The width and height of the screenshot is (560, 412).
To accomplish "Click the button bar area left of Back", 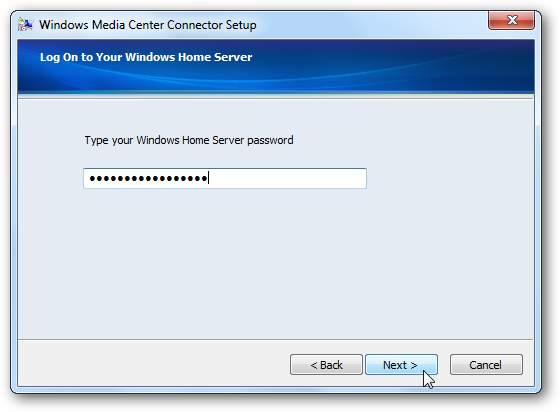I will click(x=154, y=364).
